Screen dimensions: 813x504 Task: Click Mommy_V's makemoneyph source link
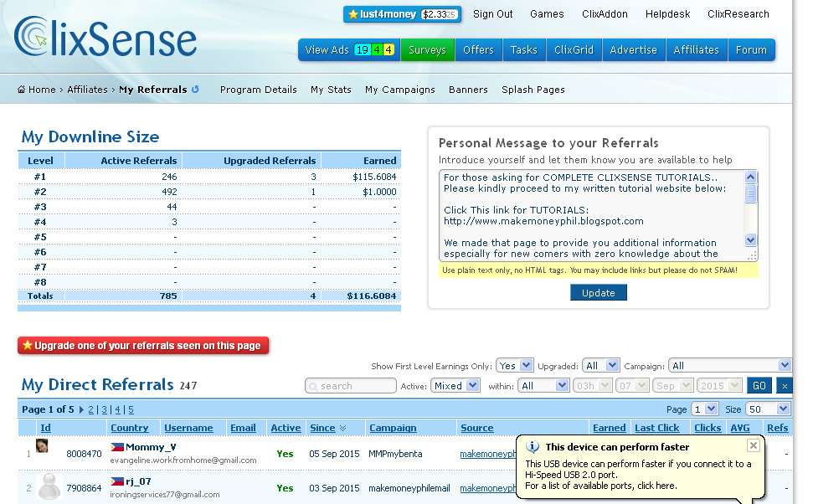pos(488,454)
